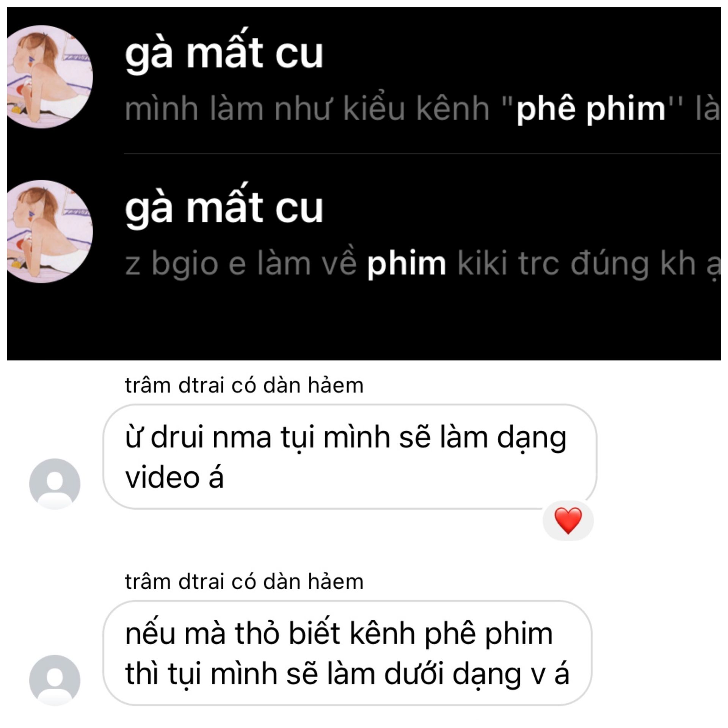
Task: Tap the highlighted "phim" match in second result
Action: 406,263
